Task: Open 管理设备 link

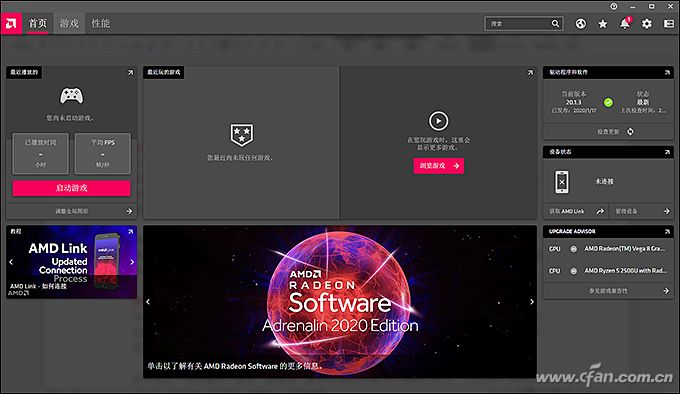Action: 642,211
